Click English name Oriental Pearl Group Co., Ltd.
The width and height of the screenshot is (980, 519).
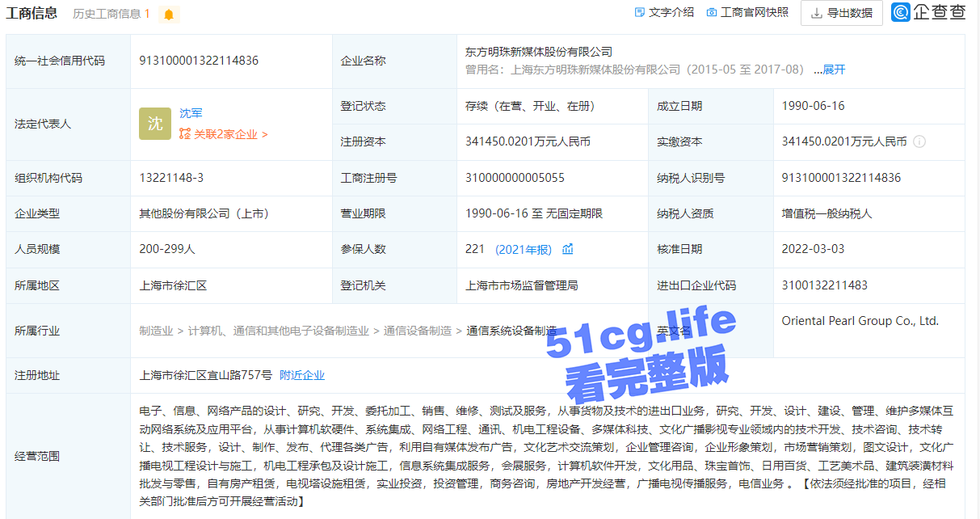pyautogui.click(x=860, y=321)
